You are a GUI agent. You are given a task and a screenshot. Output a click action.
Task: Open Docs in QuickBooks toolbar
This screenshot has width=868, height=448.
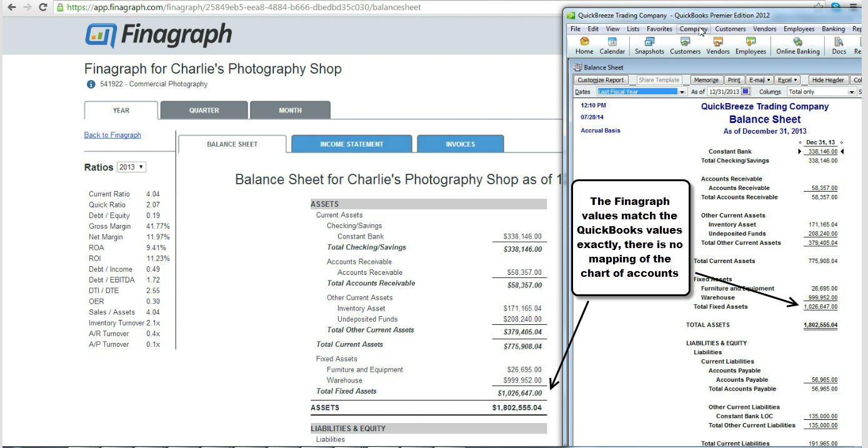[839, 46]
